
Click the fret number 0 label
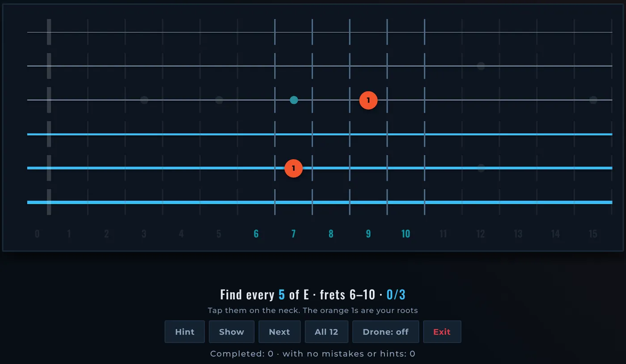click(37, 234)
